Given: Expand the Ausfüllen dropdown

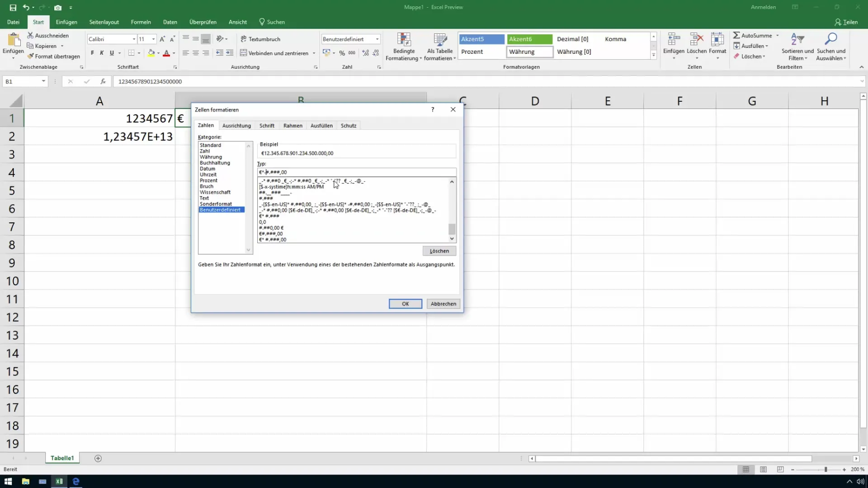Looking at the screenshot, I should [x=767, y=46].
